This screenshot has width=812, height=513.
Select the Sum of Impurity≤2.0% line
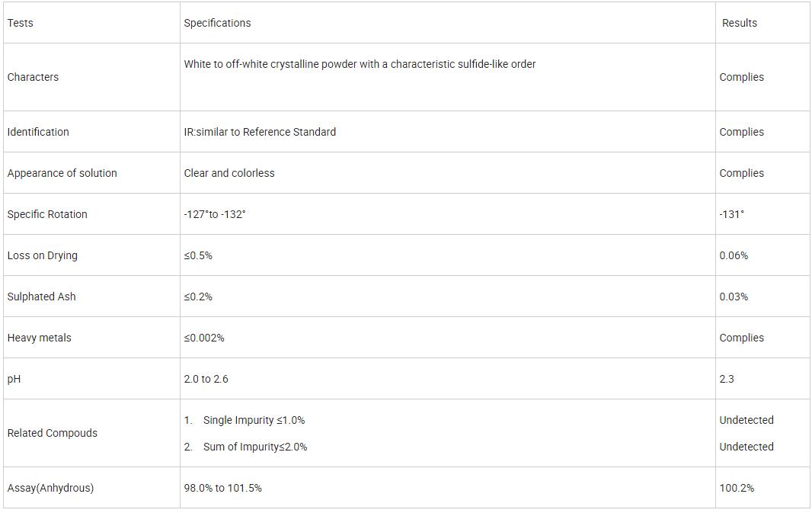[254, 447]
